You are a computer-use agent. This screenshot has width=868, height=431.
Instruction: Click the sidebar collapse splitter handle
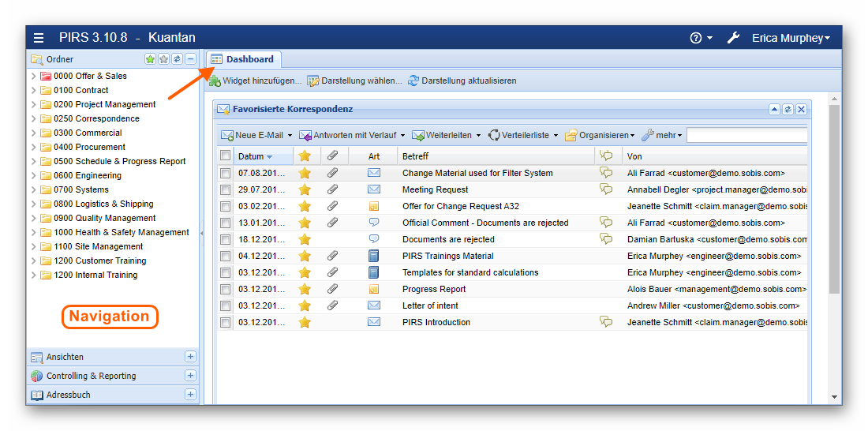[201, 233]
